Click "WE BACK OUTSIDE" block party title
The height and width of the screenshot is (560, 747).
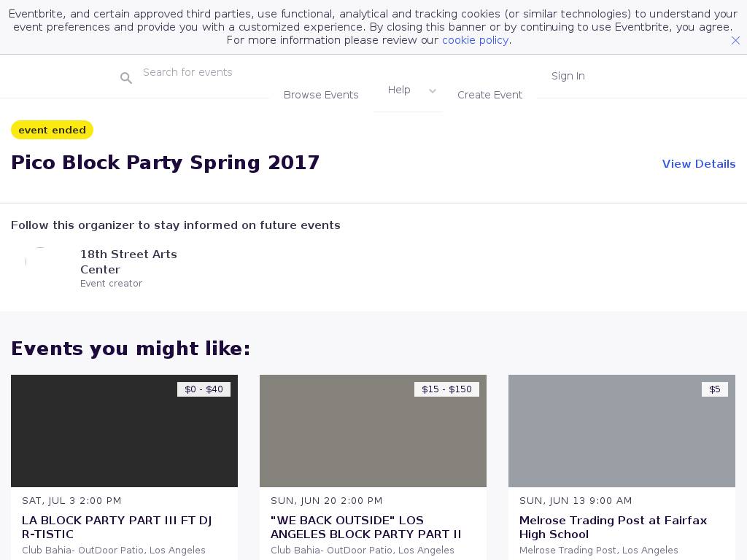365,527
